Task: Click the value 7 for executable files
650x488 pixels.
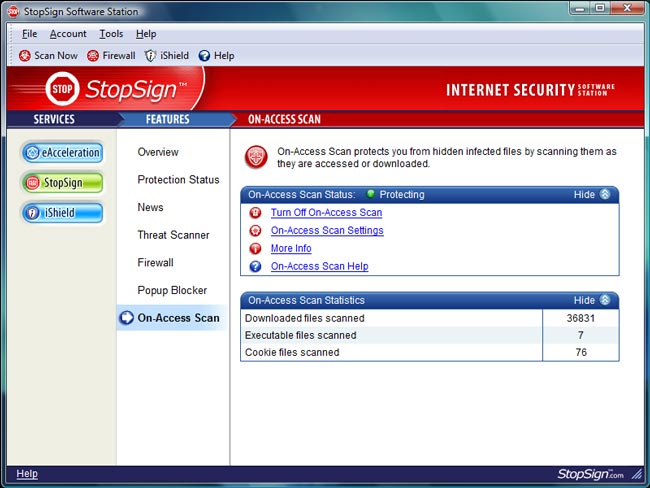Action: [581, 335]
